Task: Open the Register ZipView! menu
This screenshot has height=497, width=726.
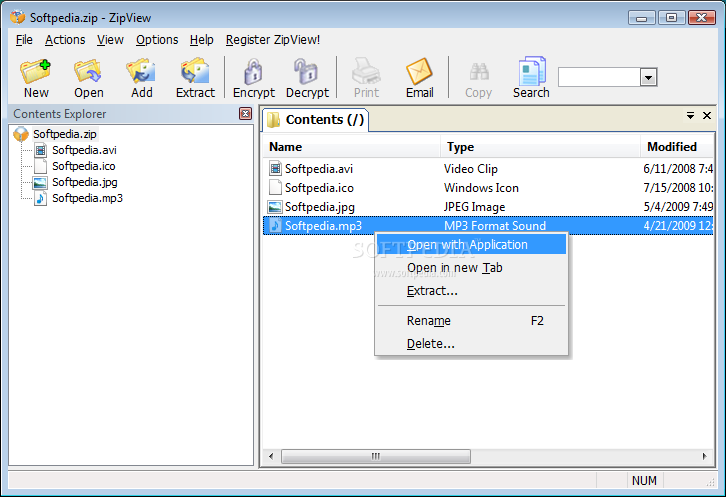Action: (x=273, y=40)
